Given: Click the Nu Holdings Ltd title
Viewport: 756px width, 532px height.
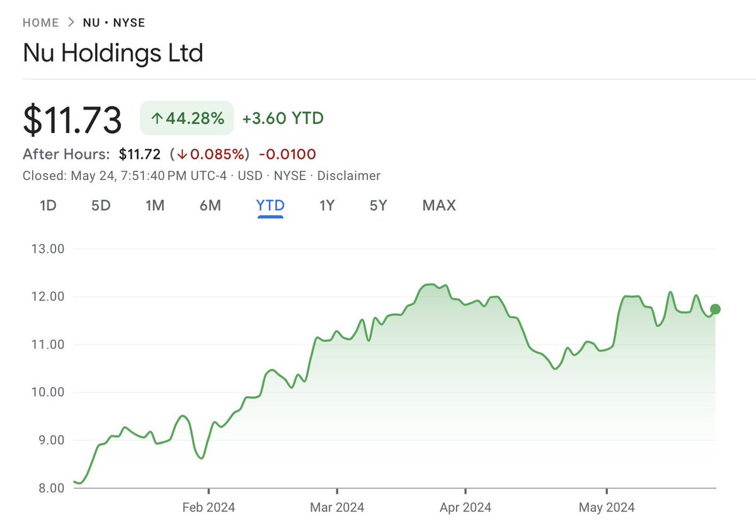Looking at the screenshot, I should 113,53.
